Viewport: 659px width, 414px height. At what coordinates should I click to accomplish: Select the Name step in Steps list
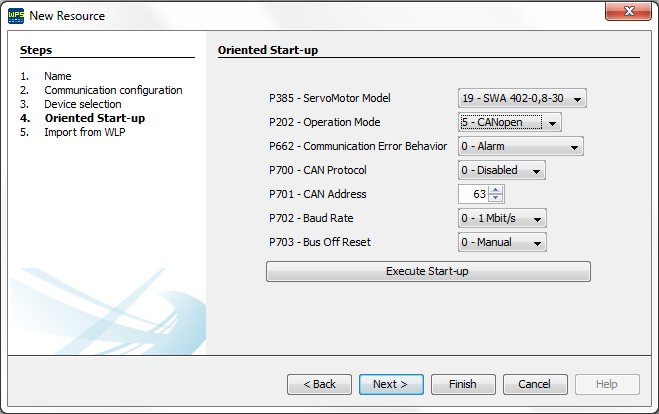tap(57, 76)
